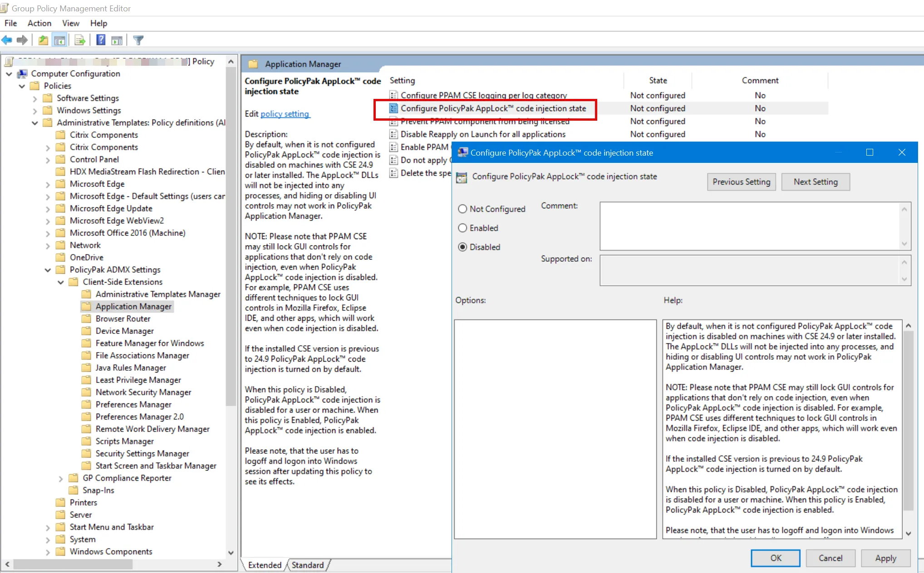Image resolution: width=924 pixels, height=573 pixels.
Task: Open the Action menu
Action: coord(39,23)
